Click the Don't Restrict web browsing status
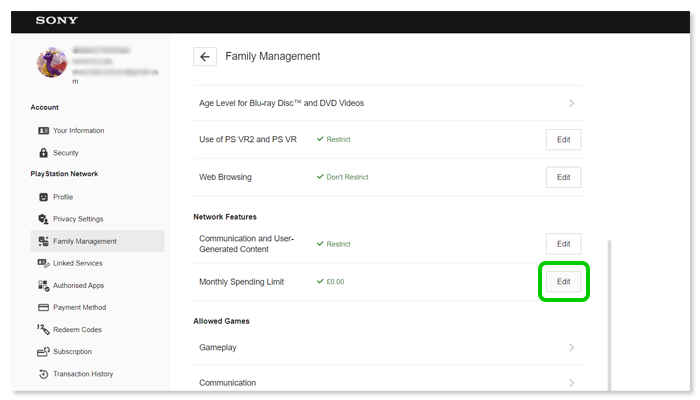Viewport: 700px width, 400px height. 347,177
